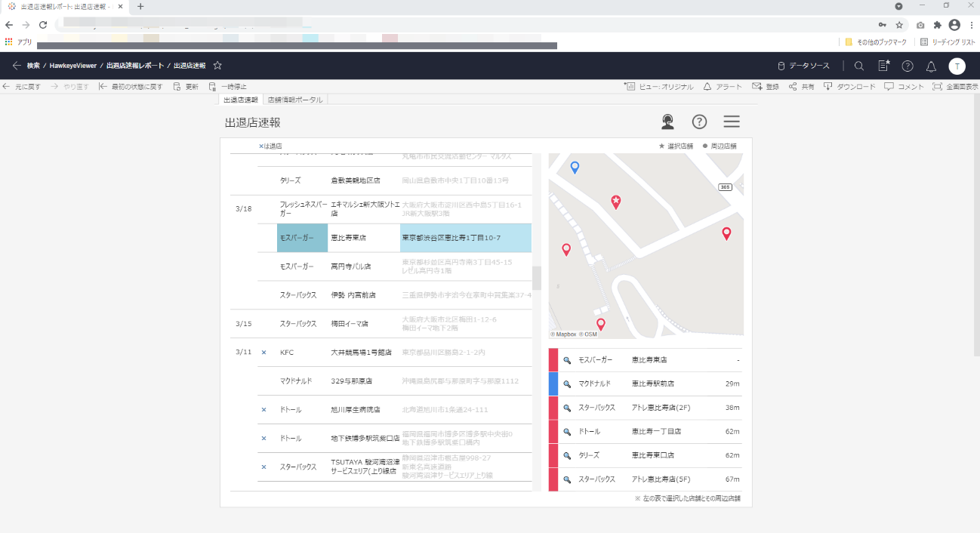
Task: Click the red pin below road 305
Action: 726,233
